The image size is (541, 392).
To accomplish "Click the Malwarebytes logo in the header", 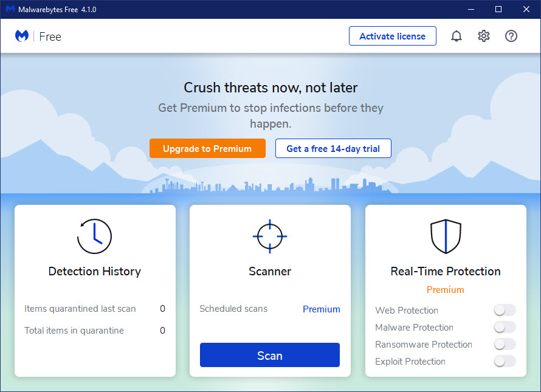I will [22, 36].
